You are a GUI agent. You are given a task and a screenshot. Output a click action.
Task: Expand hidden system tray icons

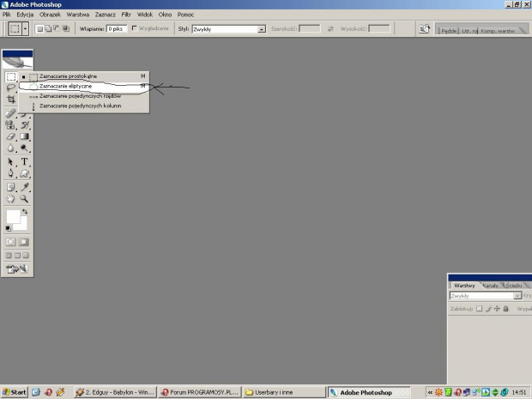(x=430, y=392)
